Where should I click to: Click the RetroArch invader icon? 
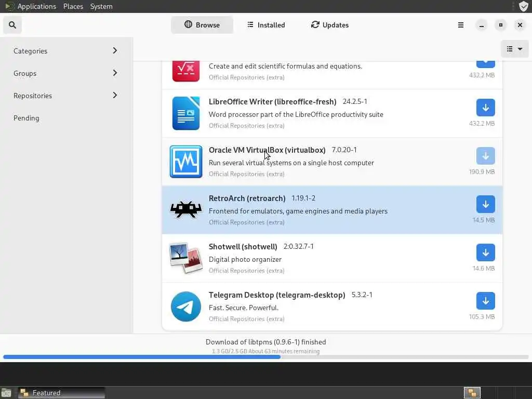click(186, 209)
